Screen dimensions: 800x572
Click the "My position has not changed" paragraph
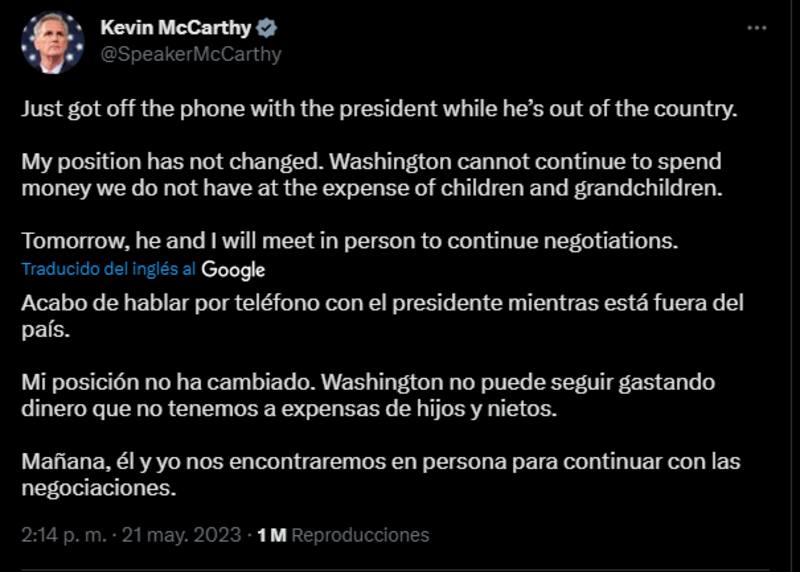pyautogui.click(x=371, y=174)
